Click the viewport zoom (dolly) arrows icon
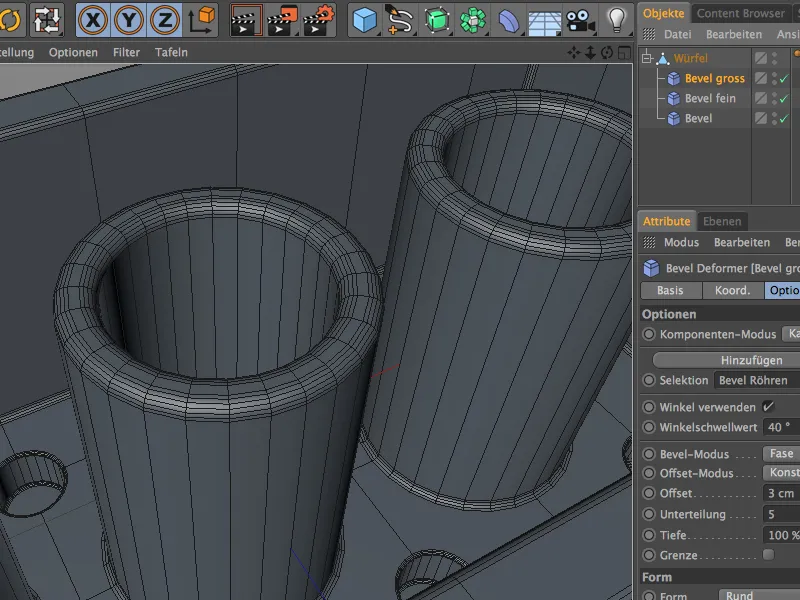This screenshot has width=800, height=600. tap(590, 52)
